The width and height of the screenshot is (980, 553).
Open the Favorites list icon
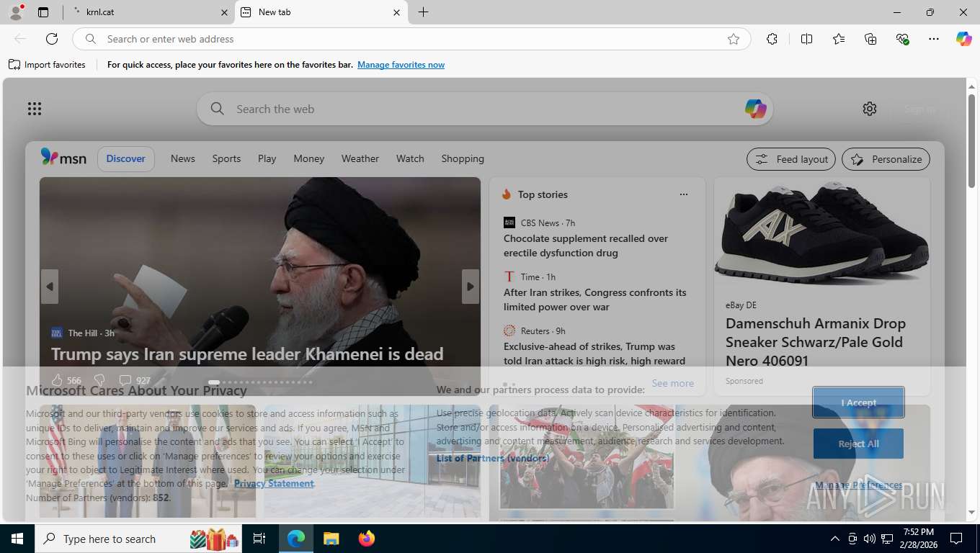[839, 39]
